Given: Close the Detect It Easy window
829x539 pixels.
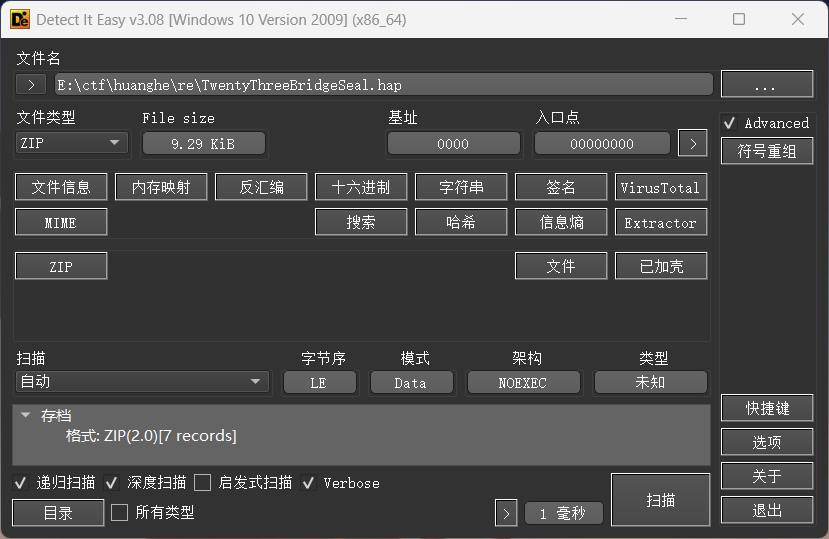Looking at the screenshot, I should pos(798,19).
